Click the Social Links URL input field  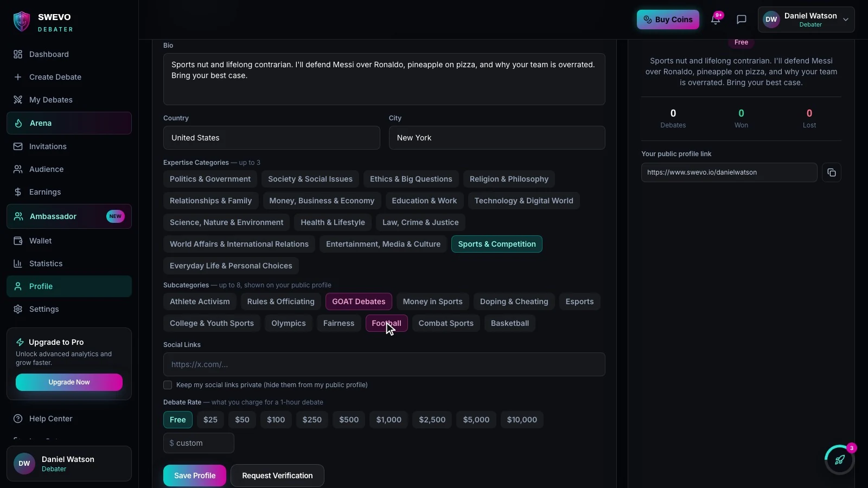tap(384, 364)
